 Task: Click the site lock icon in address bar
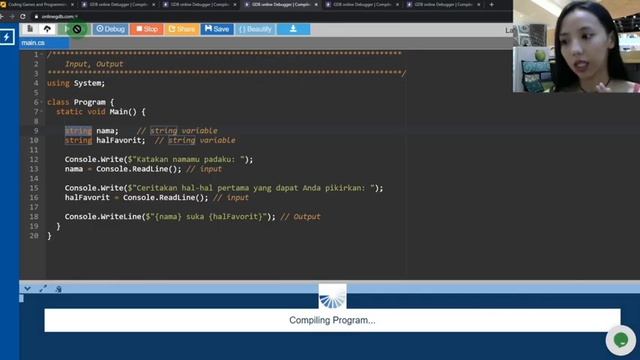point(36,16)
